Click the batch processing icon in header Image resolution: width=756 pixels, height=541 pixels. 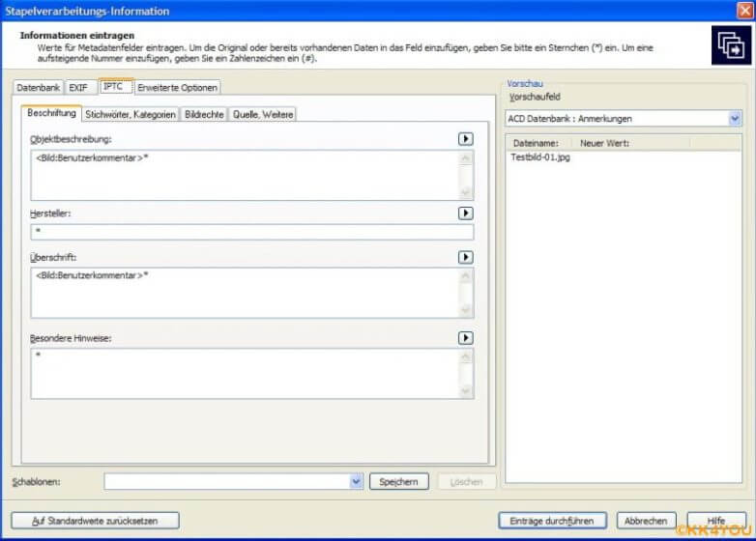(731, 45)
